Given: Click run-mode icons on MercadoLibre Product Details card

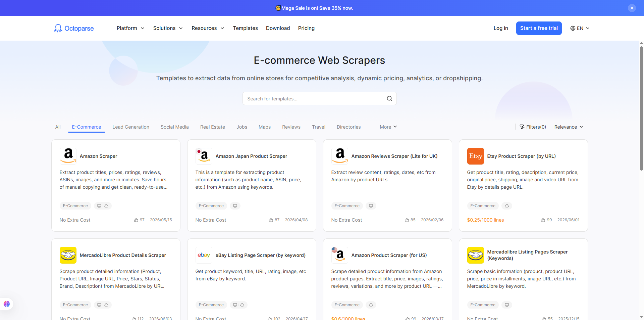Looking at the screenshot, I should (103, 305).
